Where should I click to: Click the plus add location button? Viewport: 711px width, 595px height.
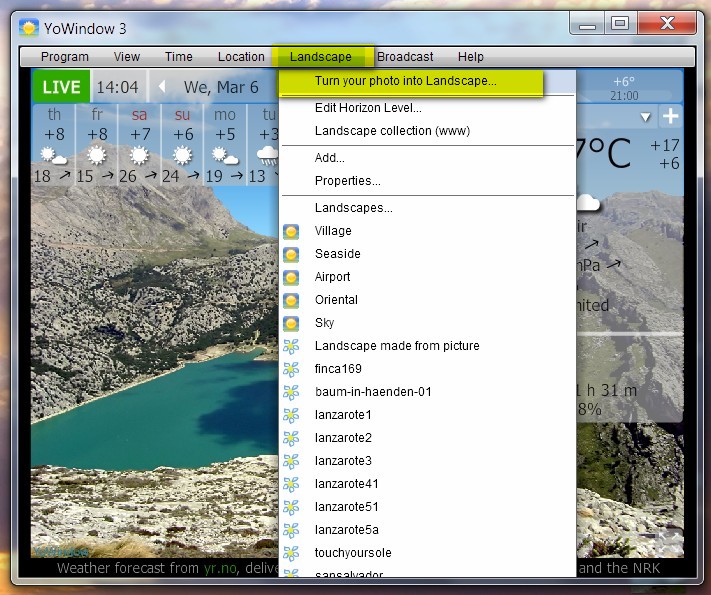tap(671, 117)
